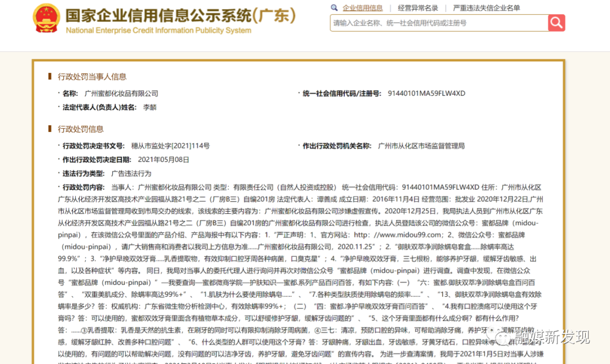Click the 作出行政处罚决定日期 label
Viewport: 610px width, 364px height.
[x=97, y=160]
